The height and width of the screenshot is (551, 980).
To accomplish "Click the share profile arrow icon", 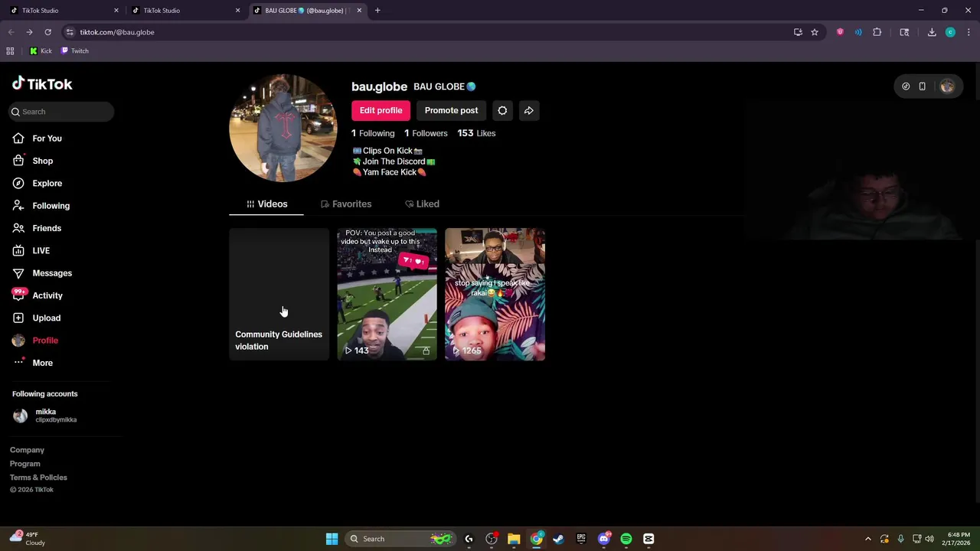I will coord(529,110).
